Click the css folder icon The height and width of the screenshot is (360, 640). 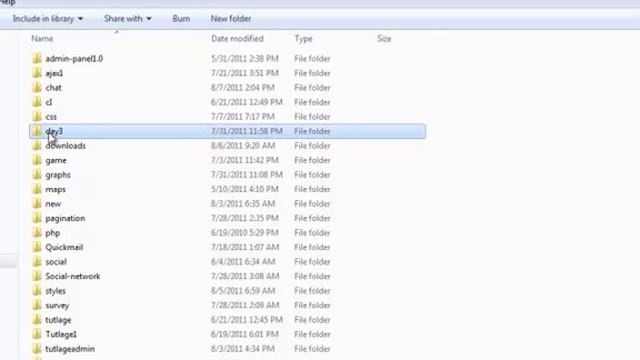click(37, 116)
